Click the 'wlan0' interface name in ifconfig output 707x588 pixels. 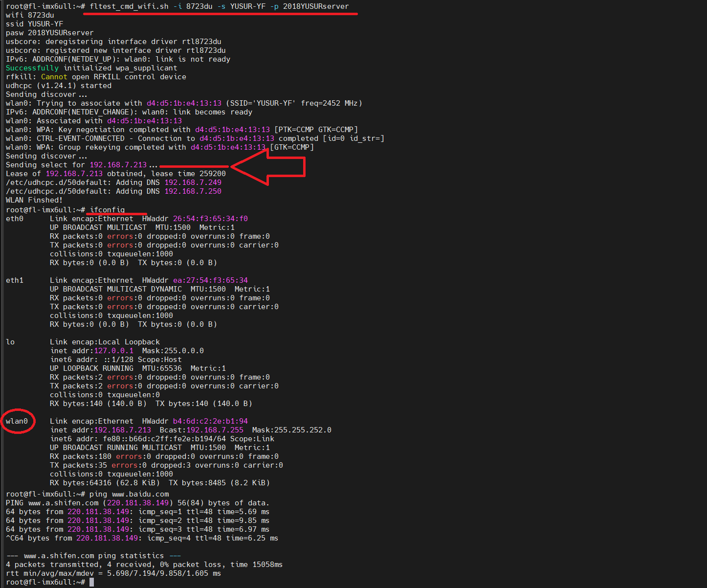pos(17,421)
